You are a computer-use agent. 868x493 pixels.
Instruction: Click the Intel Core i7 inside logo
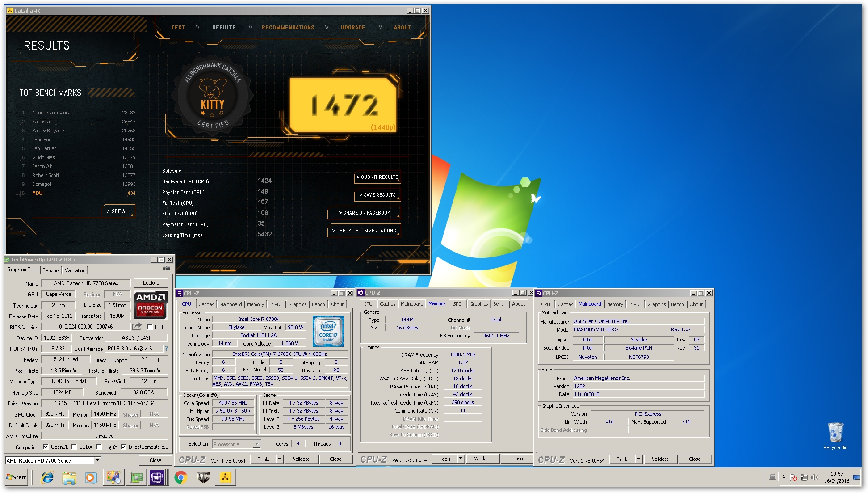tap(328, 331)
